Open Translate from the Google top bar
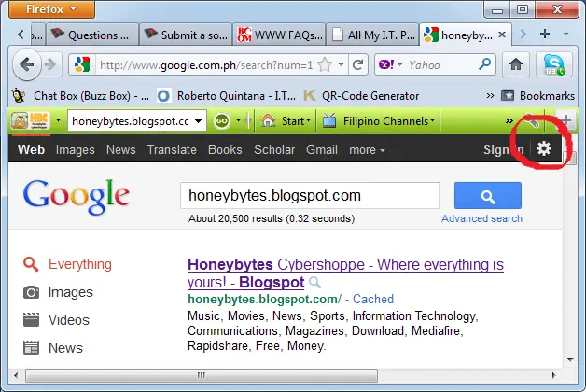 (172, 149)
